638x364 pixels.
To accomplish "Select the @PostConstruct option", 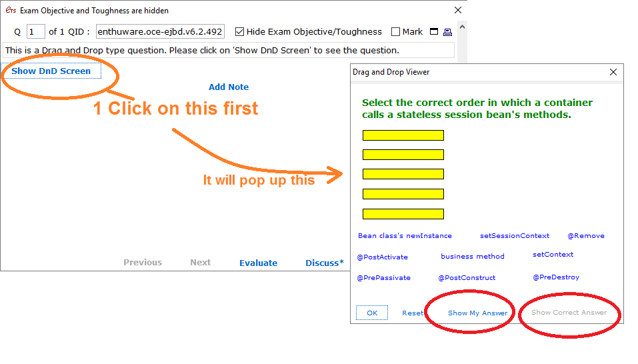I will click(x=467, y=277).
